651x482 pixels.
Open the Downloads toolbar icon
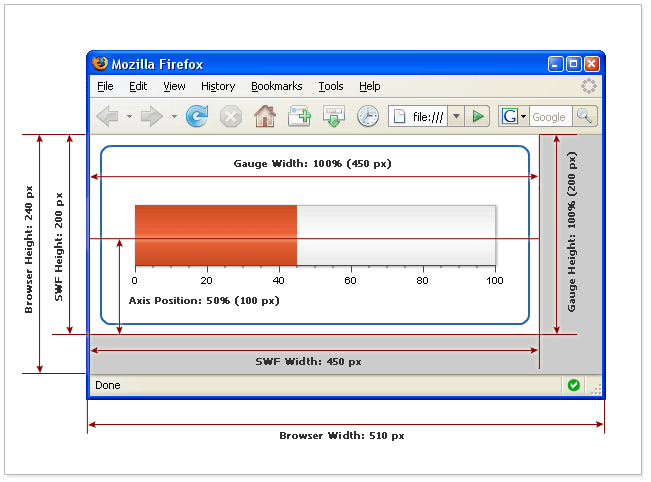[x=334, y=117]
